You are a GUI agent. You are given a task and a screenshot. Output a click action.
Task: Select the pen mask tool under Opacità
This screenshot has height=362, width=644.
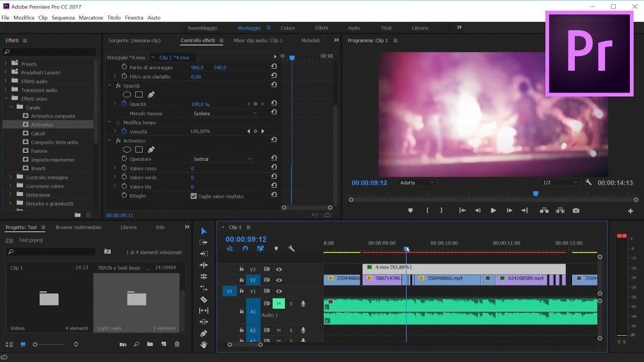[151, 95]
